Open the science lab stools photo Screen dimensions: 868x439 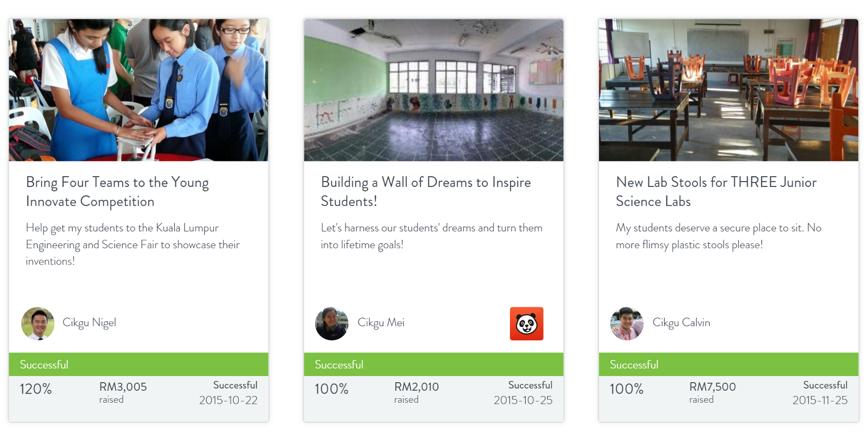coord(729,90)
